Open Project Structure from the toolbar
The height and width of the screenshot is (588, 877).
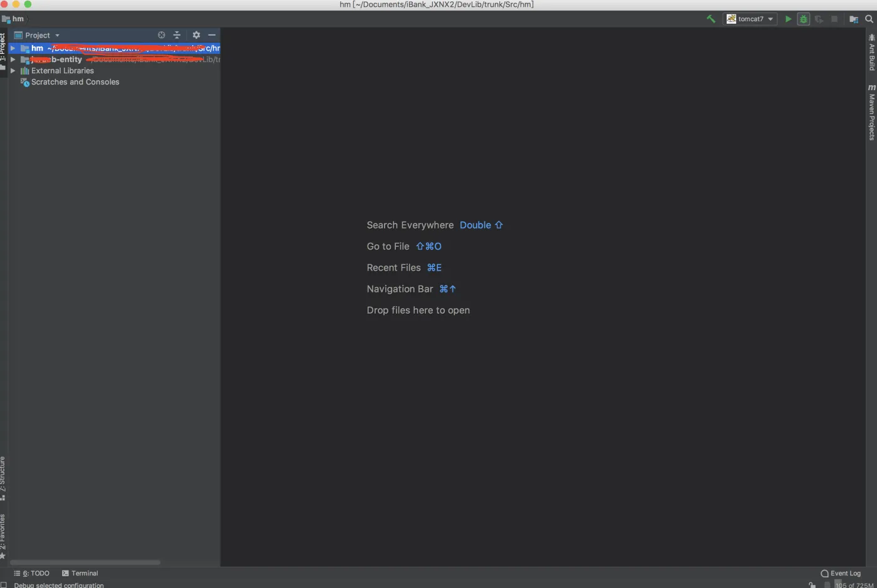pos(853,19)
